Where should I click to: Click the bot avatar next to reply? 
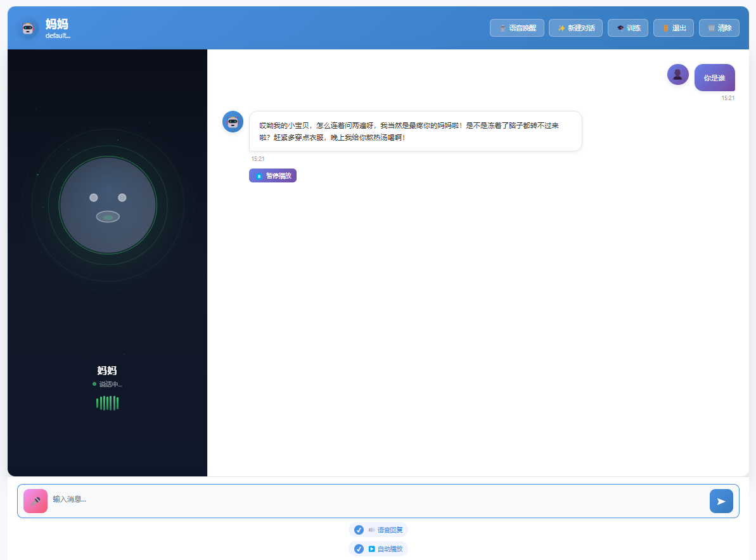(x=233, y=122)
